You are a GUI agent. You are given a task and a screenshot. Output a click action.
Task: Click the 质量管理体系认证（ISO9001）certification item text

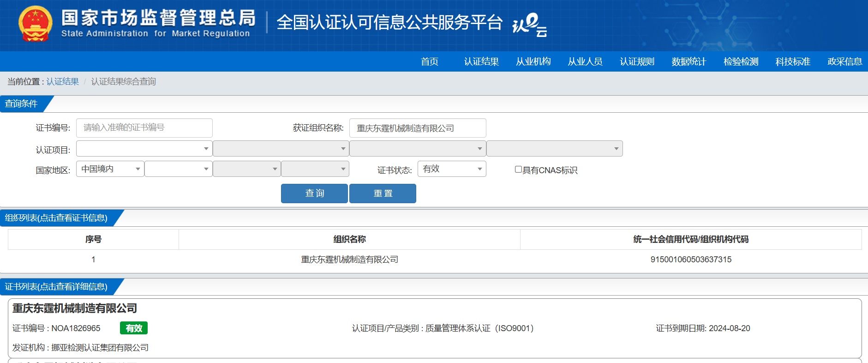coord(479,328)
